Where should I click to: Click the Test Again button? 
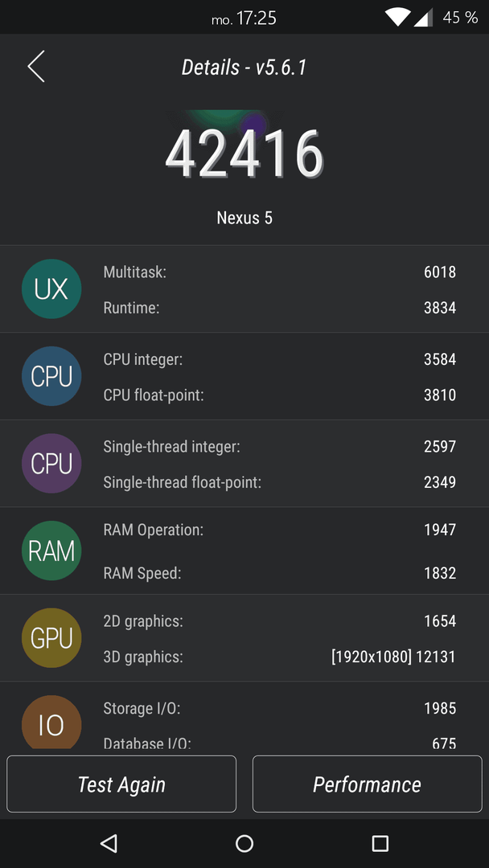click(x=121, y=784)
